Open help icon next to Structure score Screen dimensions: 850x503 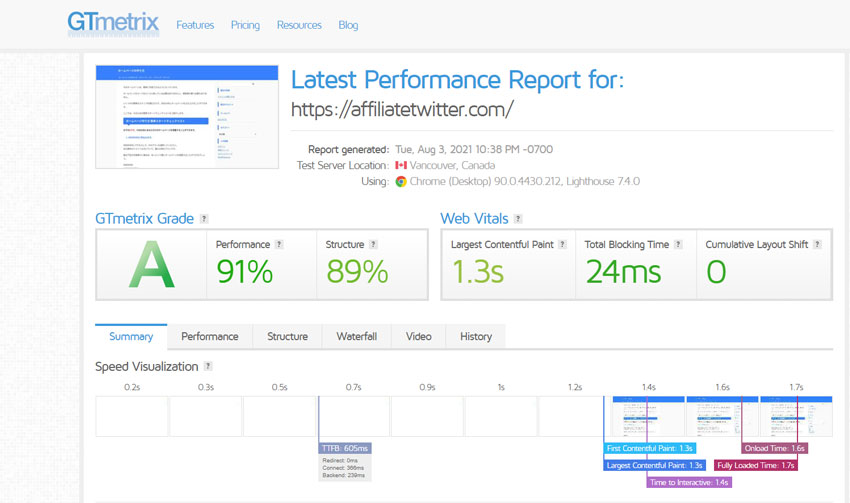click(x=373, y=244)
